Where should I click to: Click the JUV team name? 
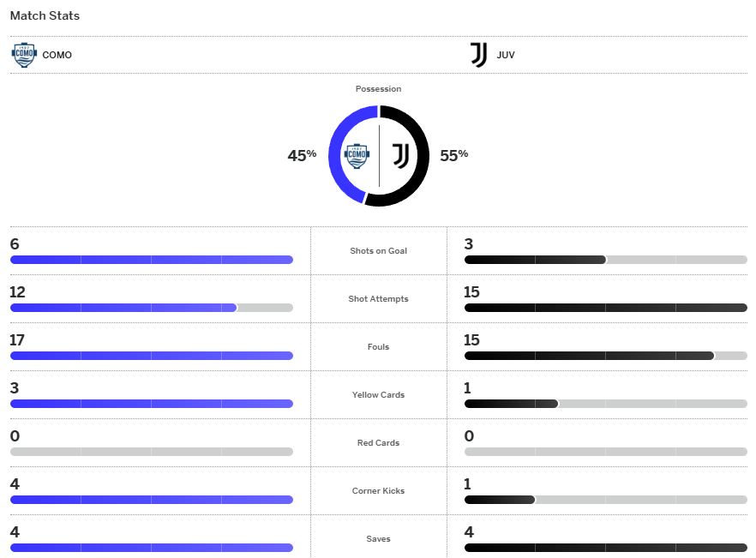[506, 55]
